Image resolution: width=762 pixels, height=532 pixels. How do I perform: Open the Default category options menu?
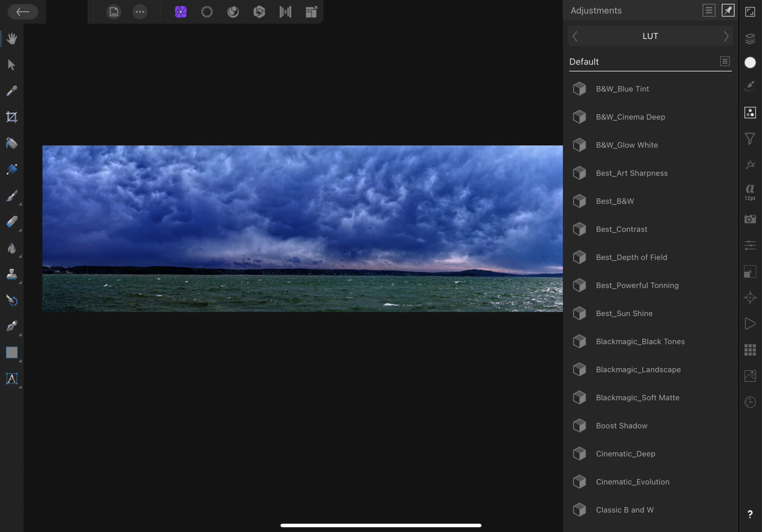coord(725,61)
